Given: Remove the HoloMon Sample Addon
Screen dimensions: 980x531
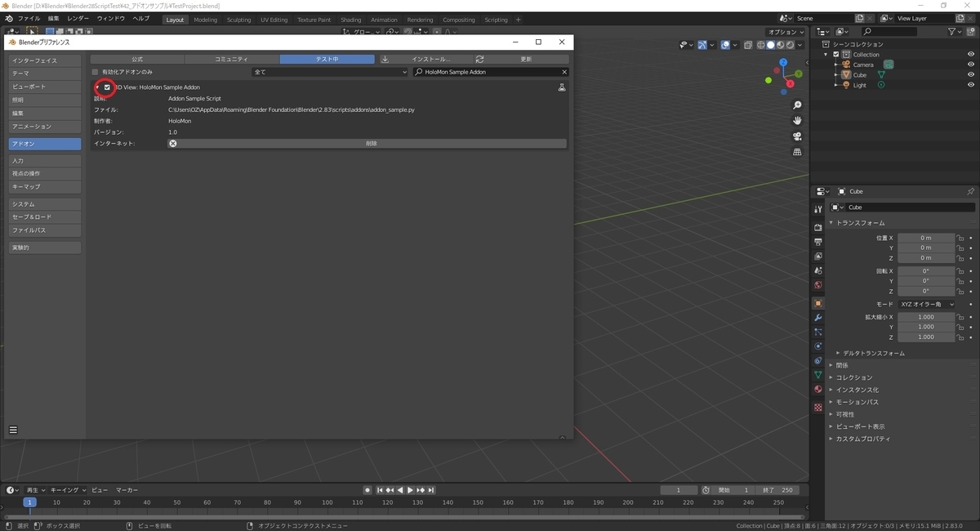Looking at the screenshot, I should click(x=367, y=143).
